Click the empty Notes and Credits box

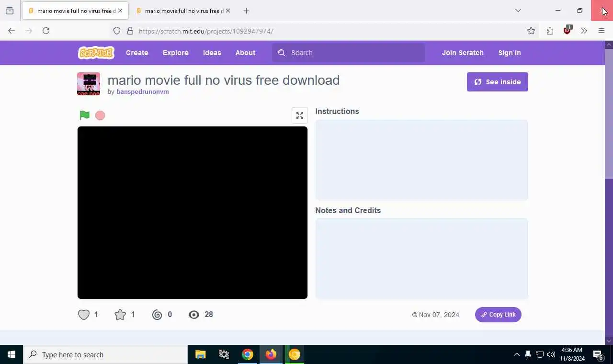[x=422, y=259]
